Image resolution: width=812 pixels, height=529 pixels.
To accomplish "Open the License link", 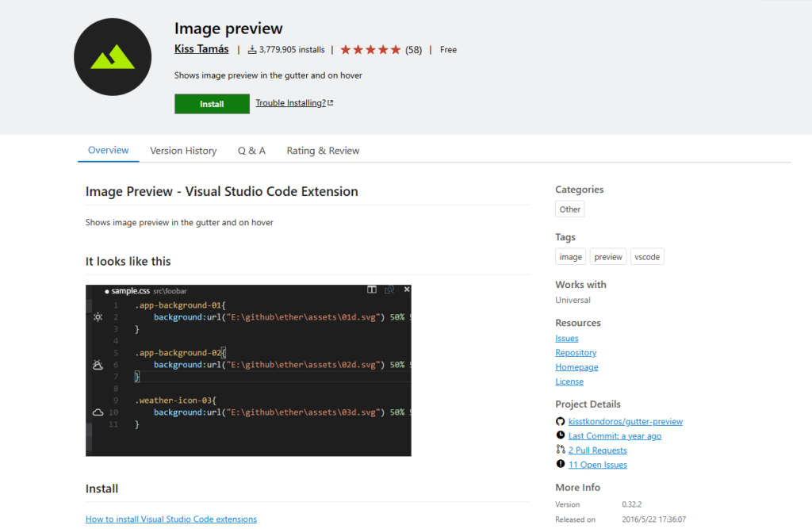I will [569, 381].
